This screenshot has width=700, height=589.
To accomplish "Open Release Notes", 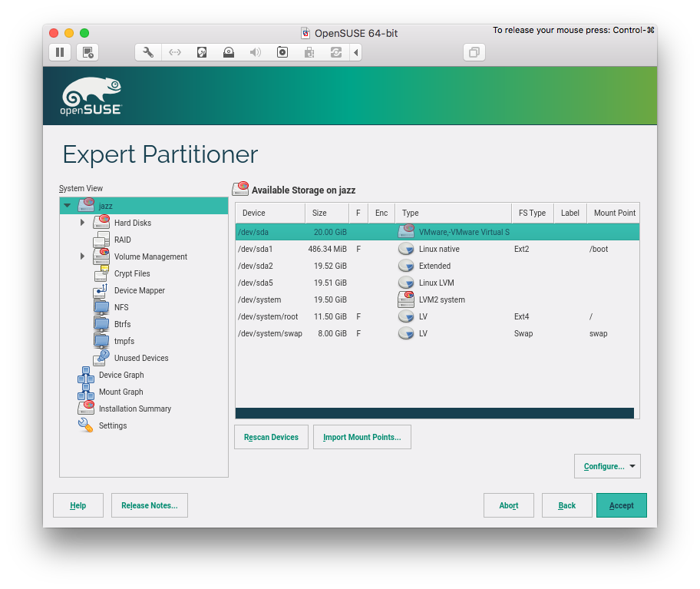I will coord(150,505).
